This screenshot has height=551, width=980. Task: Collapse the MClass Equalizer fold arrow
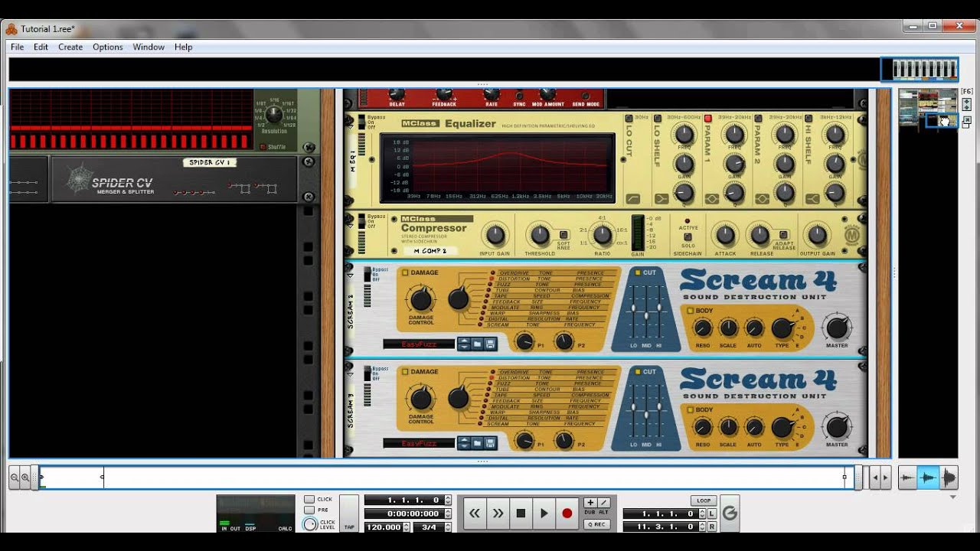351,127
